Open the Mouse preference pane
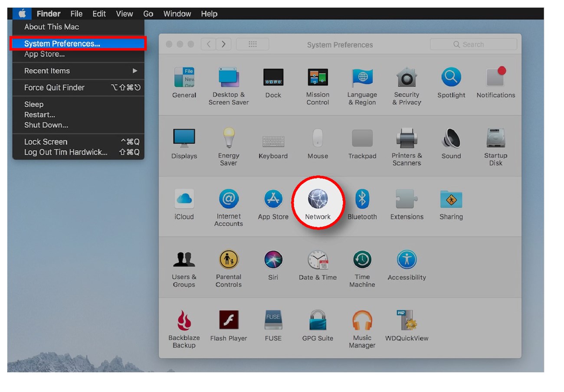Image resolution: width=564 pixels, height=392 pixels. point(318,144)
